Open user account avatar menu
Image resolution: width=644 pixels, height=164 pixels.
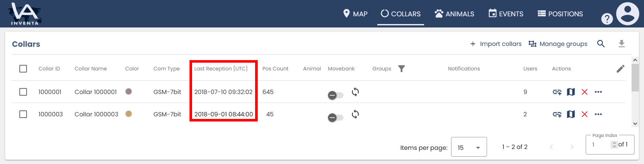tap(628, 14)
